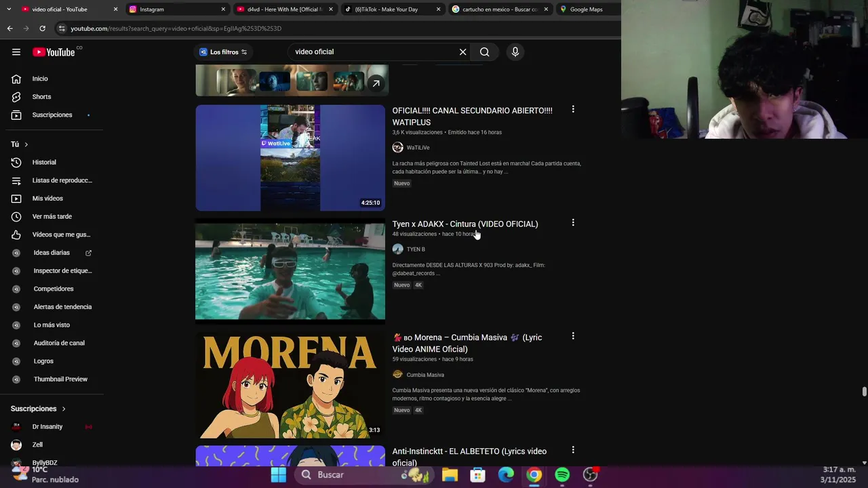
Task: Open options menu for Morena video
Action: tap(573, 335)
